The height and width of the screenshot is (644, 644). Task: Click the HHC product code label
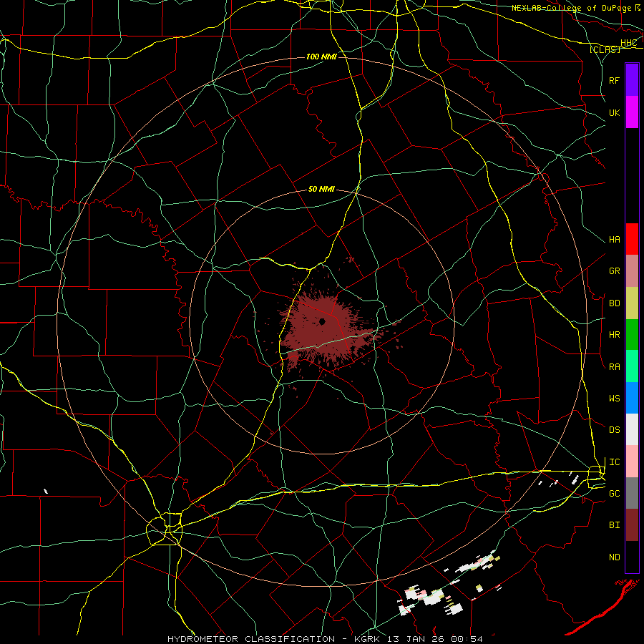[x=628, y=43]
